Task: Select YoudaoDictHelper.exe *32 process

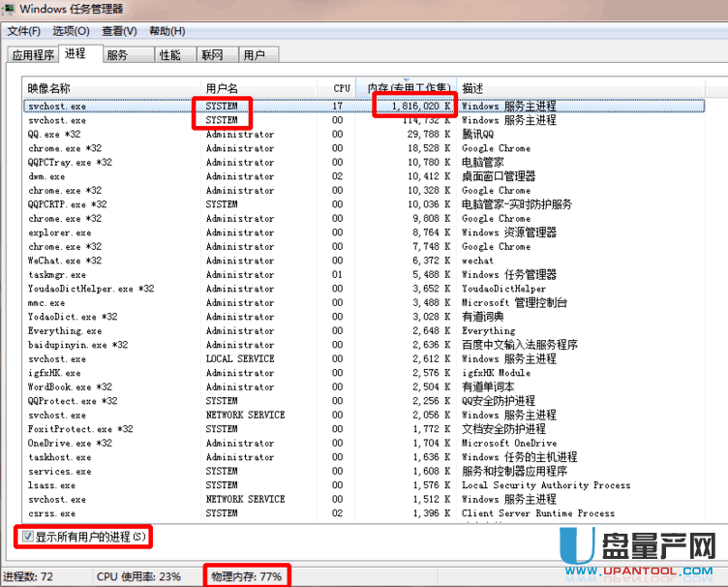Action: pyautogui.click(x=364, y=289)
